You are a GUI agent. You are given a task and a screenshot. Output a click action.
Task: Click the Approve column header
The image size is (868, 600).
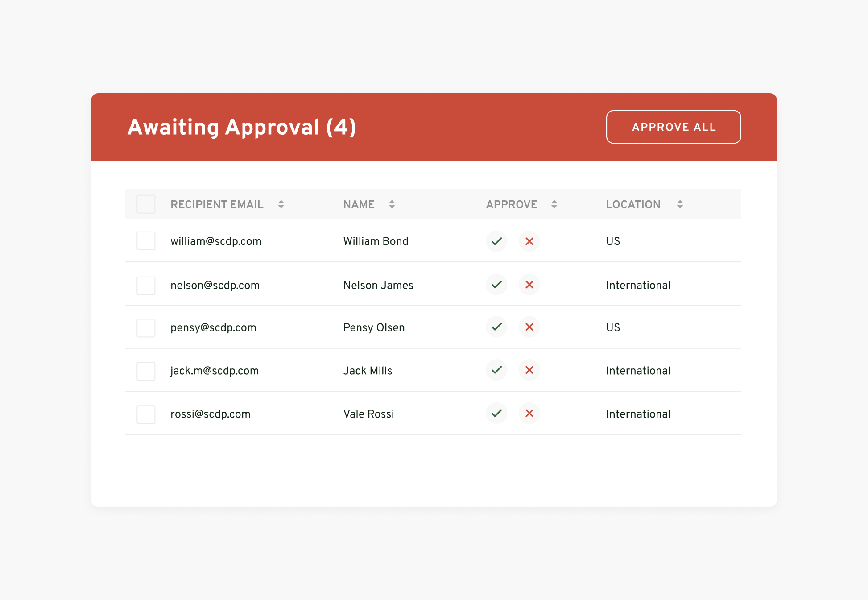coord(512,204)
